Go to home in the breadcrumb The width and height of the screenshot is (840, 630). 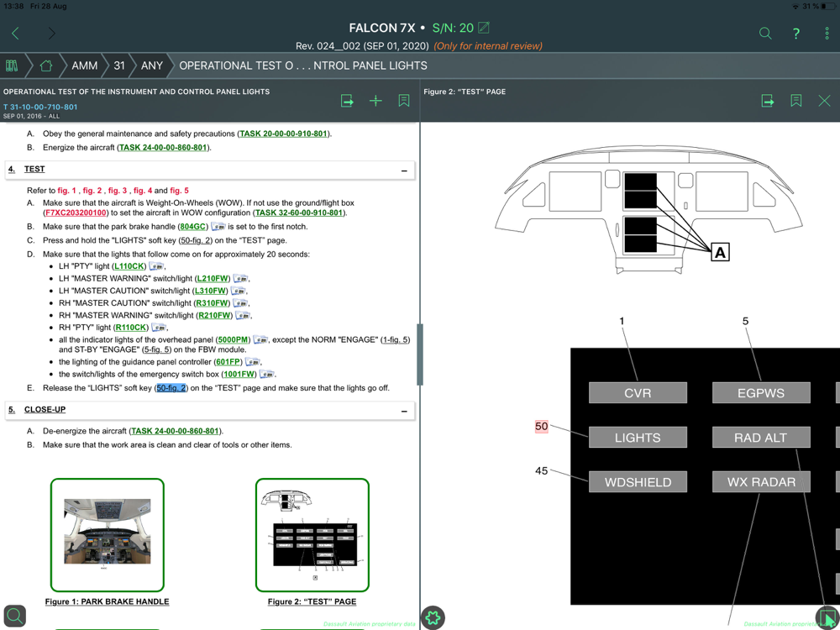point(46,66)
